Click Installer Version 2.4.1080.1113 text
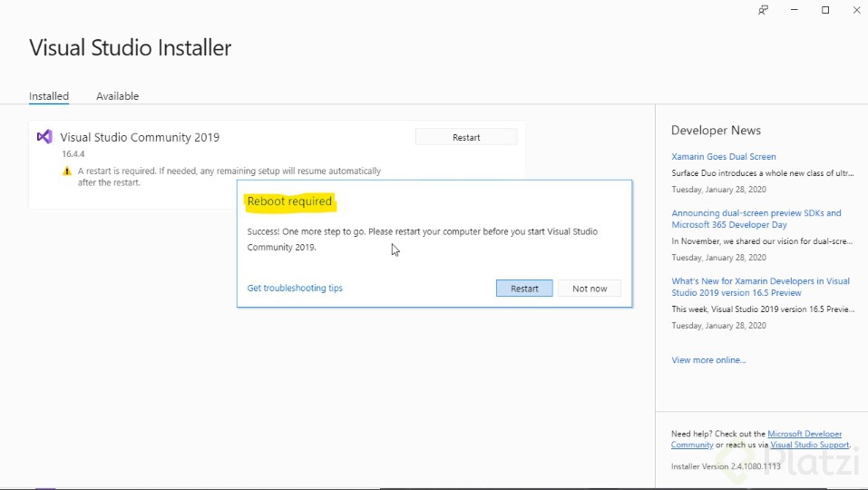This screenshot has width=868, height=490. tap(726, 466)
